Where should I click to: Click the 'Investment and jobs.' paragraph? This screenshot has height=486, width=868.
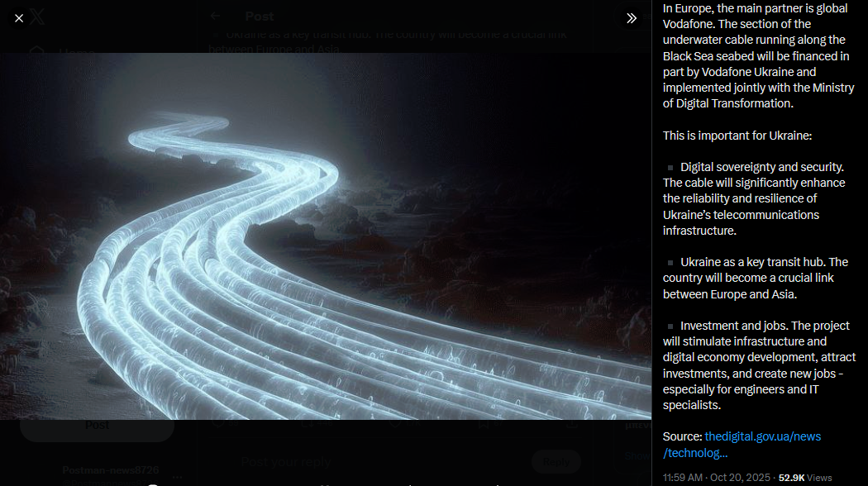click(x=759, y=365)
